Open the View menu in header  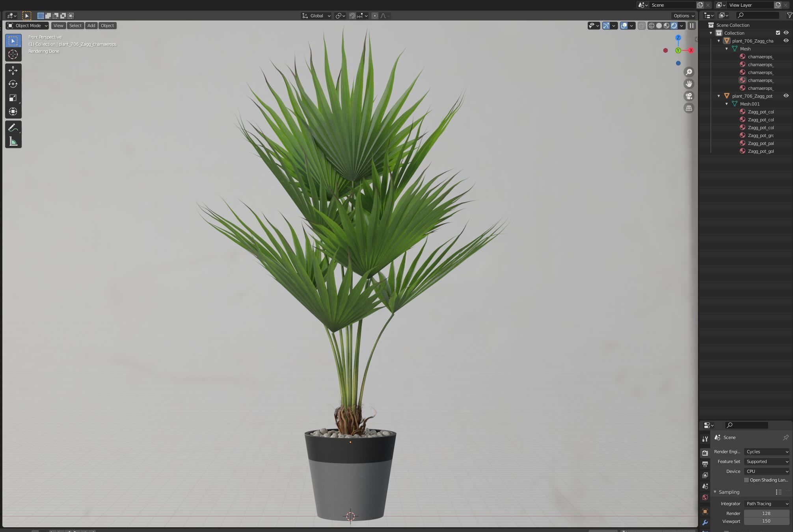(x=58, y=26)
